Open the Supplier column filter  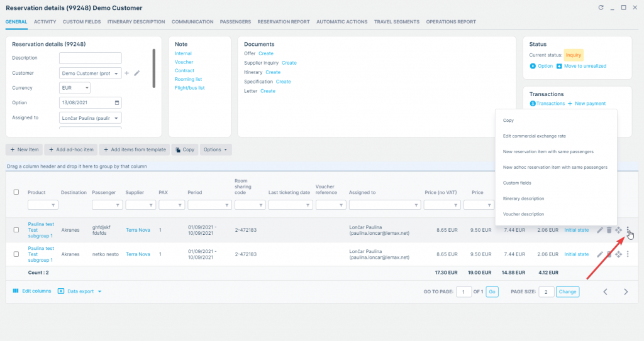[x=151, y=205]
